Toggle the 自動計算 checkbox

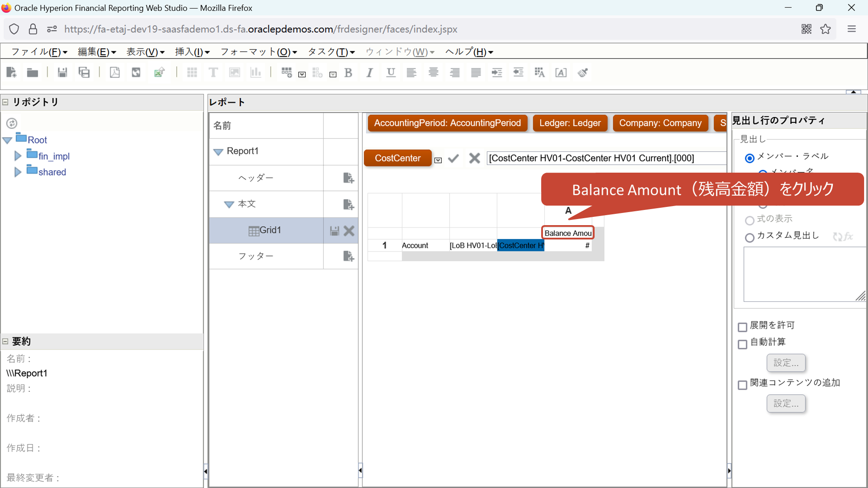[743, 344]
